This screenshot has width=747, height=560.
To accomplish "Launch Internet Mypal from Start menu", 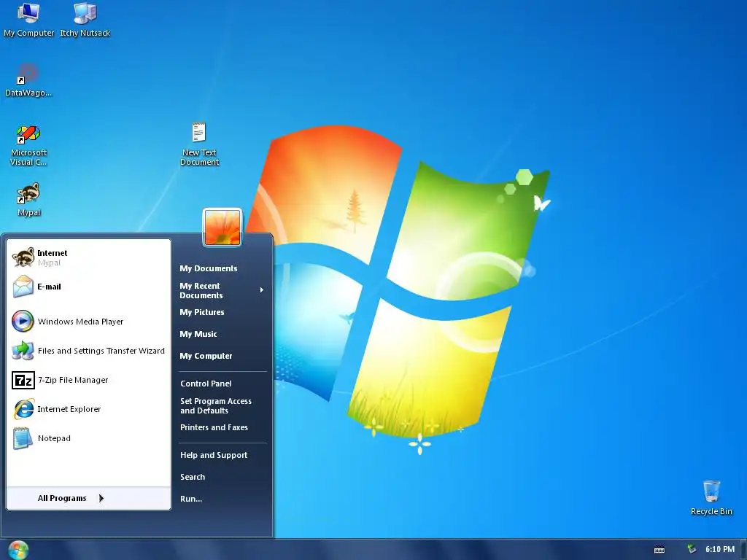I will (x=88, y=257).
